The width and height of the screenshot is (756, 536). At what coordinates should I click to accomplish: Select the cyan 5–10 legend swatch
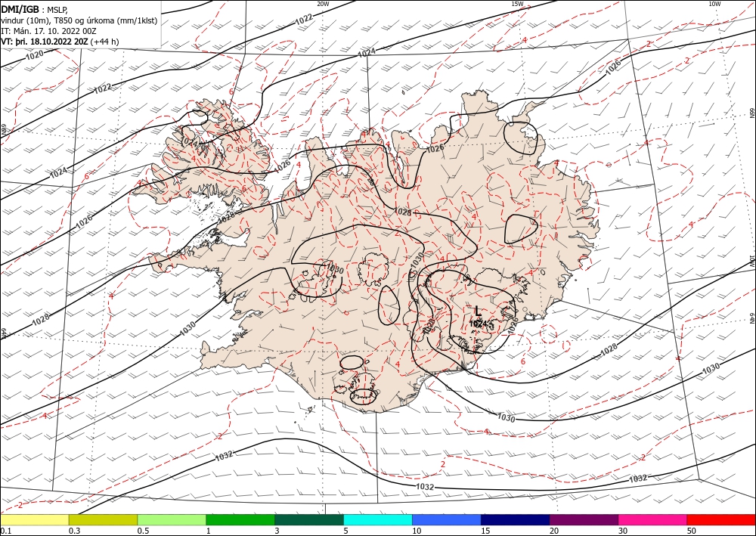click(x=378, y=519)
